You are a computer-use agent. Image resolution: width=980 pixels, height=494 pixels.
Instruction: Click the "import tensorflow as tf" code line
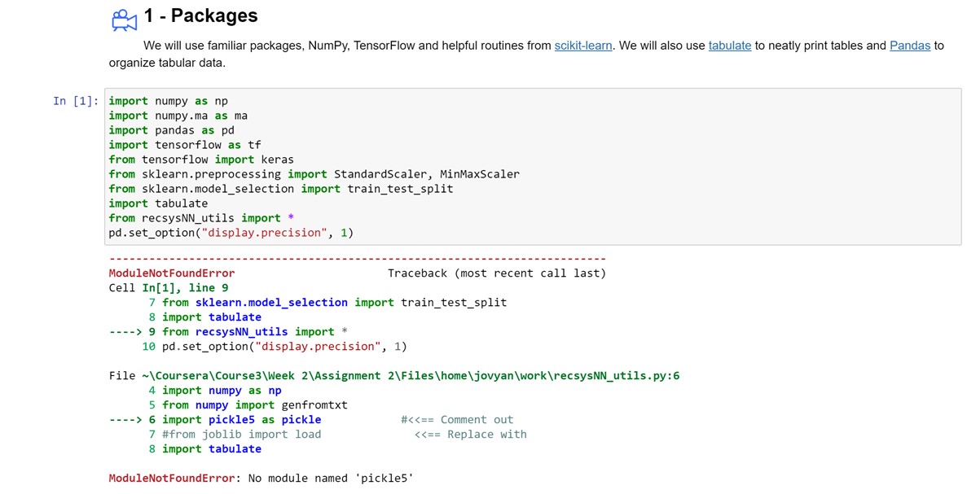pos(185,145)
